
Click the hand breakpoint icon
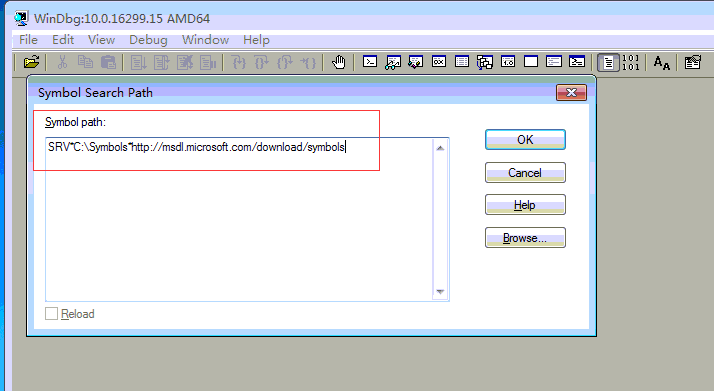[338, 62]
